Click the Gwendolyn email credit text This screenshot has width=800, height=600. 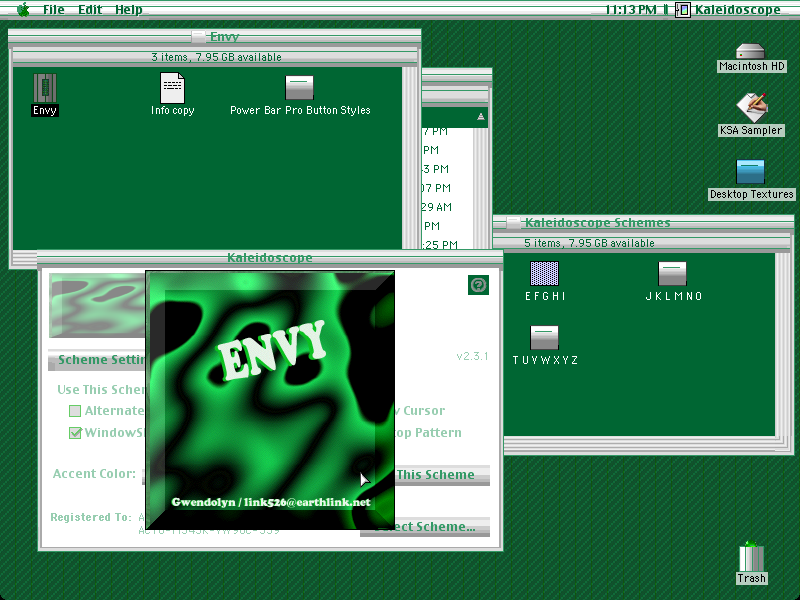click(271, 502)
